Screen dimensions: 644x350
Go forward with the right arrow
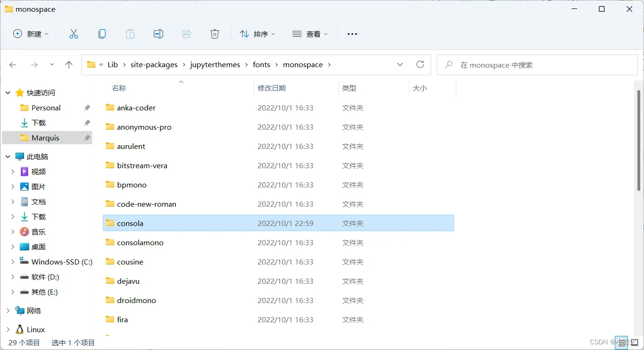[34, 65]
